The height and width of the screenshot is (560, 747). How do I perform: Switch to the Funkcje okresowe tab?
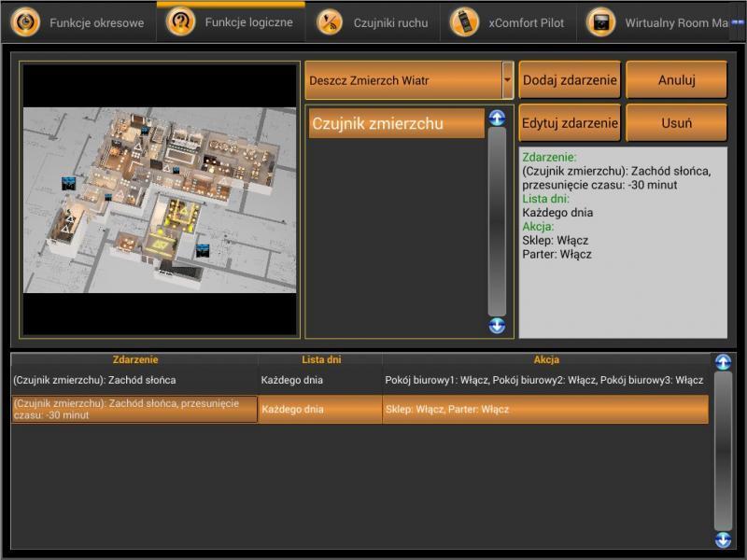(79, 22)
